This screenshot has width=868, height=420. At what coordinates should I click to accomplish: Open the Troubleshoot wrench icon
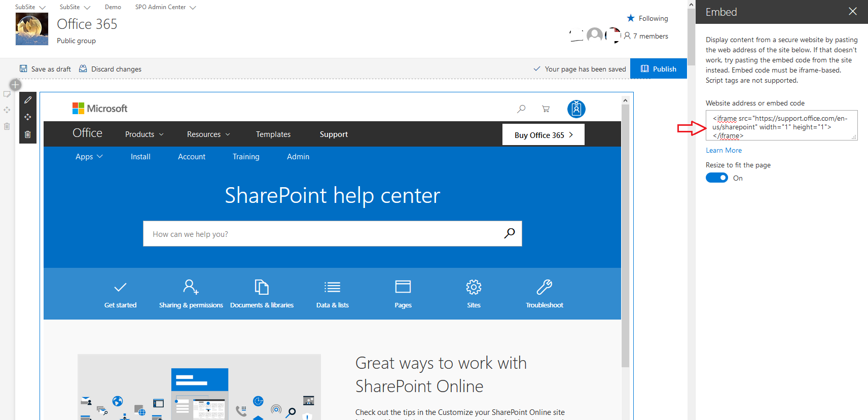(545, 287)
